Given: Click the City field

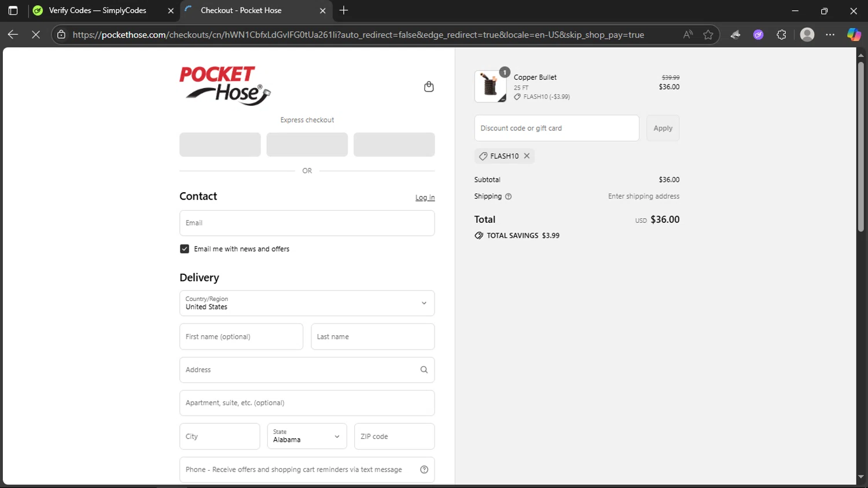Looking at the screenshot, I should tap(220, 436).
